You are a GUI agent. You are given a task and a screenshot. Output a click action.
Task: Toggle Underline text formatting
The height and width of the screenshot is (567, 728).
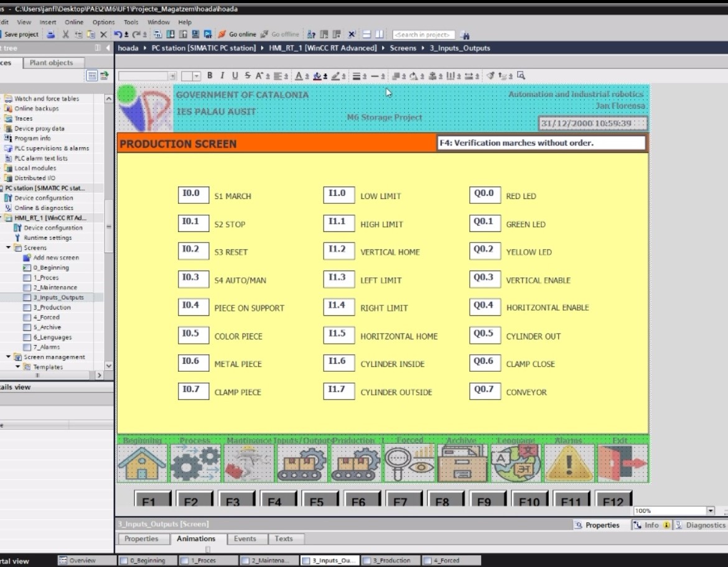pyautogui.click(x=235, y=76)
